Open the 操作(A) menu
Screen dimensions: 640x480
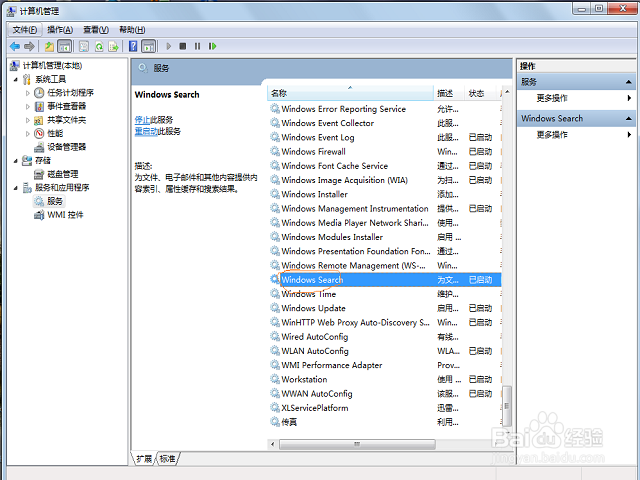[x=60, y=30]
